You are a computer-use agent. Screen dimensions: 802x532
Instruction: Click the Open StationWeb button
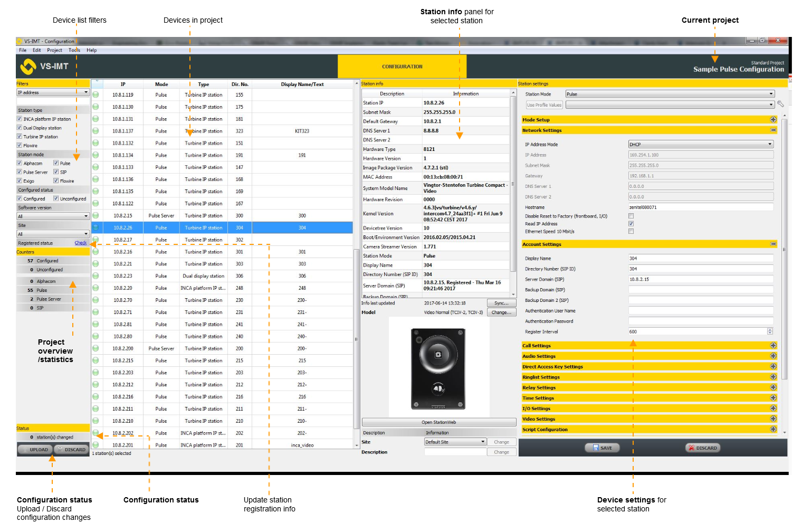pyautogui.click(x=438, y=422)
